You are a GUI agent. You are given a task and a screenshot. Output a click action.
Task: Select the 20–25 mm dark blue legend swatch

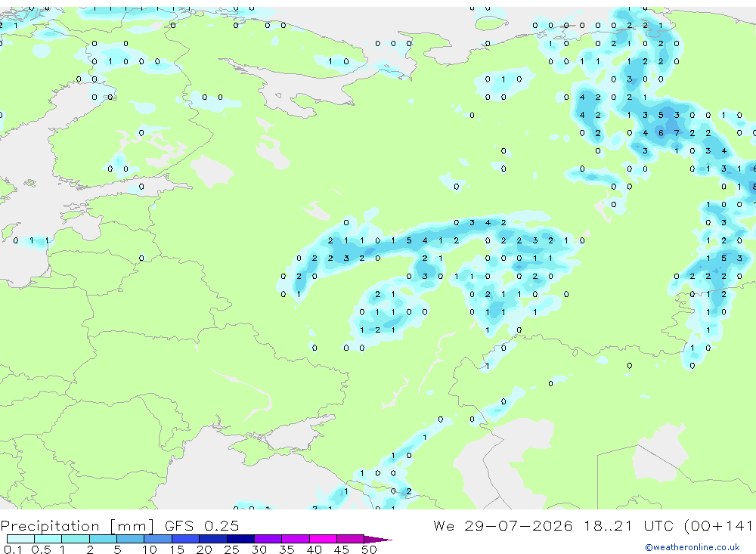[213, 539]
